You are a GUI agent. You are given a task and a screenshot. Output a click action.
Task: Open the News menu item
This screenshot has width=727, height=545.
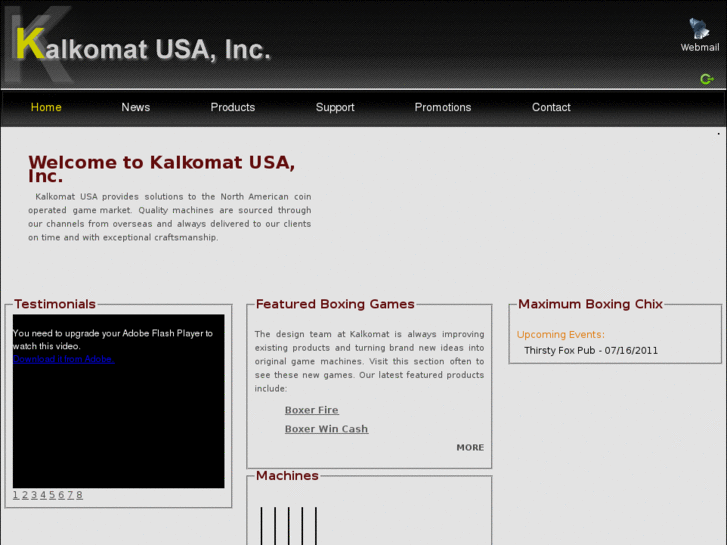click(x=135, y=107)
